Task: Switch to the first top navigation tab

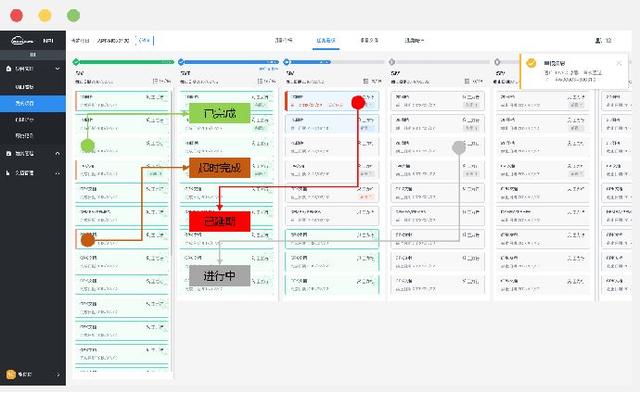Action: click(284, 40)
